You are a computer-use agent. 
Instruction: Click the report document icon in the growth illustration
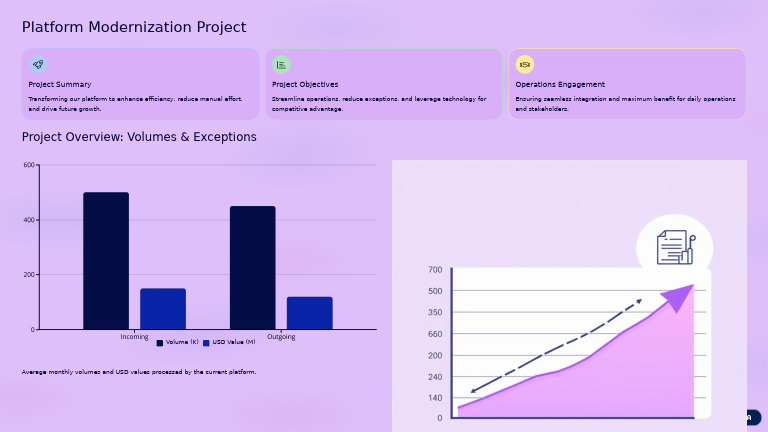[676, 247]
